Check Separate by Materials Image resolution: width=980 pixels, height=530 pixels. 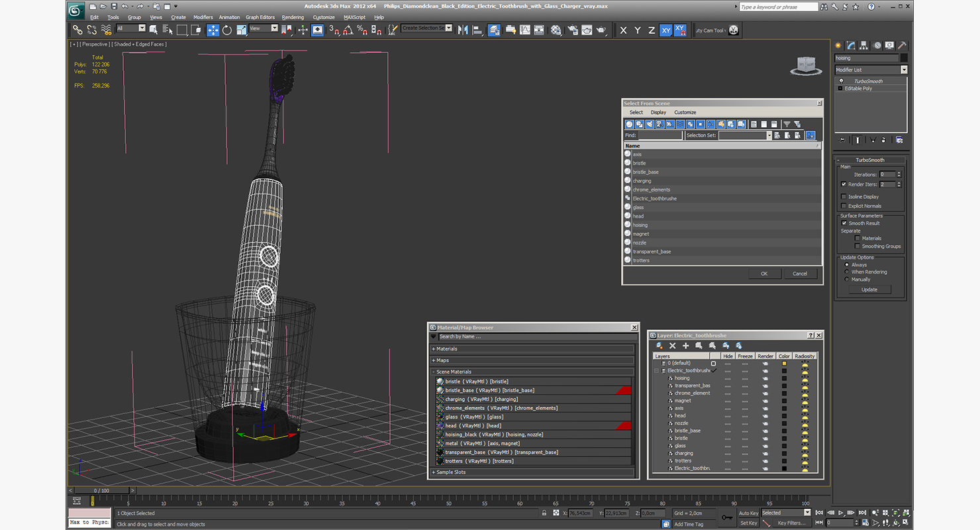pos(857,238)
